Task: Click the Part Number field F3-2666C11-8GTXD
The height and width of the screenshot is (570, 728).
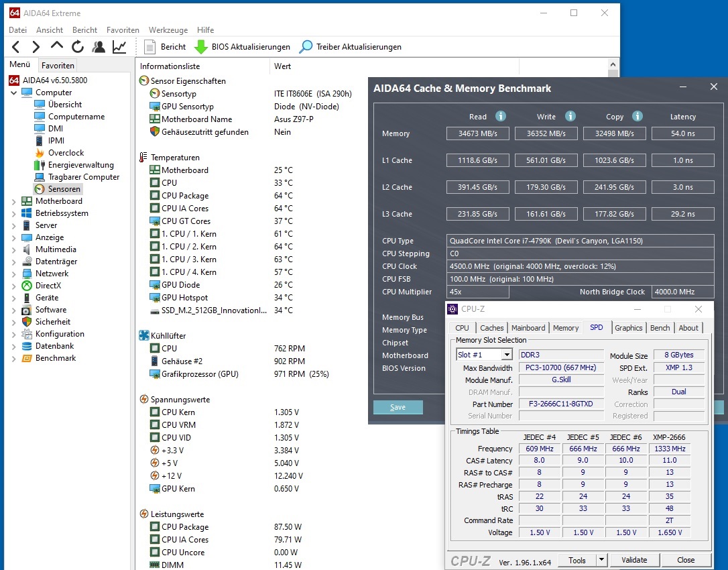Action: tap(561, 404)
